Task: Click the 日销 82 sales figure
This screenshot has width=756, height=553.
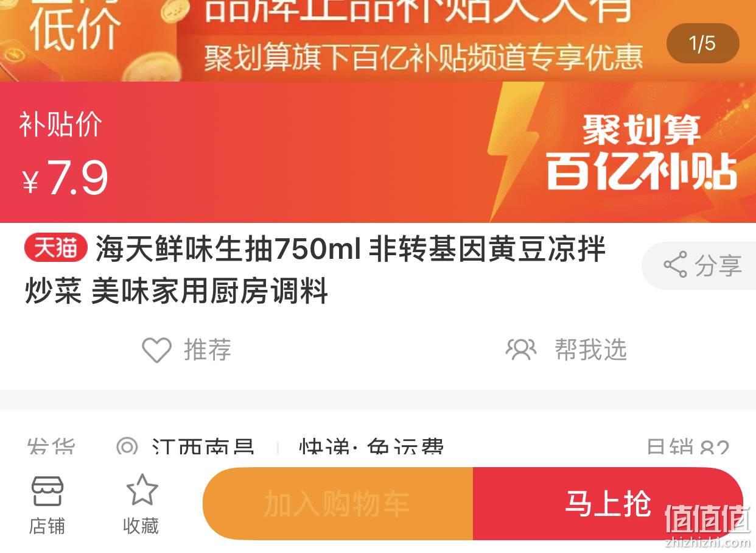Action: (x=688, y=448)
